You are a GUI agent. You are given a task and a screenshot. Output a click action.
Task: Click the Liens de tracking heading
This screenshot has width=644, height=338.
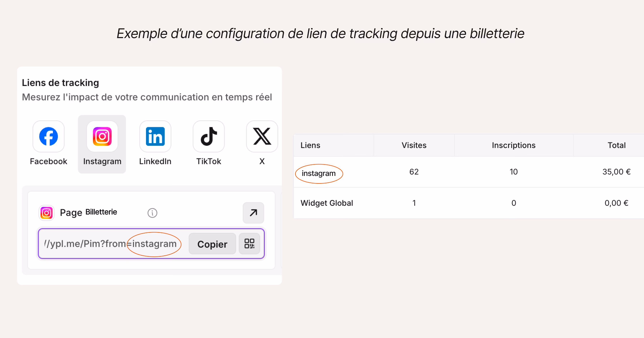tap(60, 83)
